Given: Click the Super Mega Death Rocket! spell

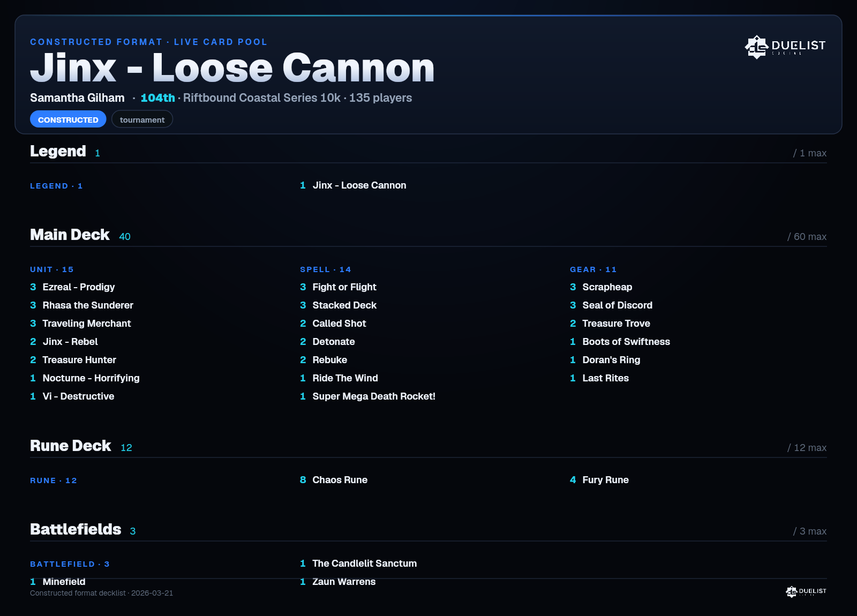Looking at the screenshot, I should coord(367,396).
